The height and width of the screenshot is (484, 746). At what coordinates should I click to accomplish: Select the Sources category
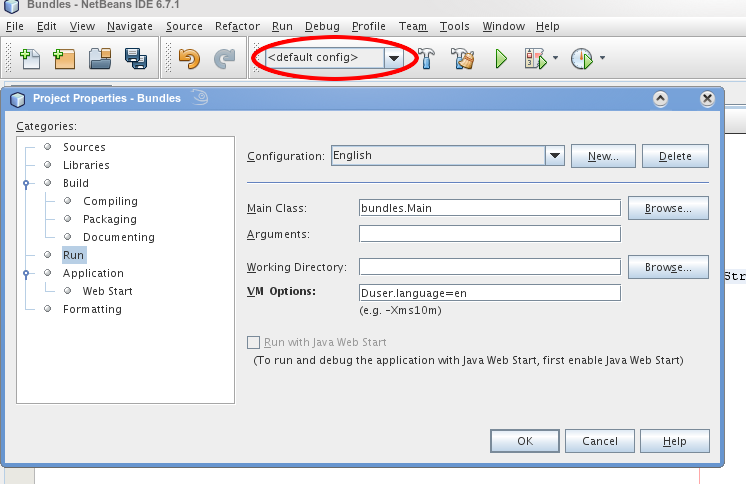[84, 147]
